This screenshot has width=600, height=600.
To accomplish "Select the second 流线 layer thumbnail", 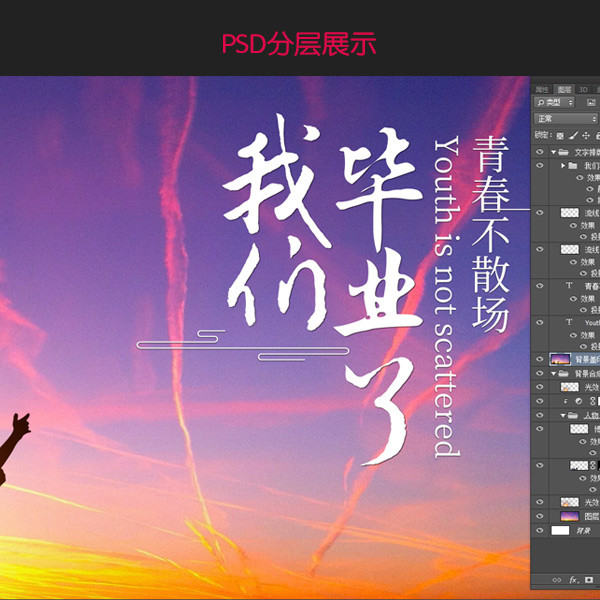I will click(x=569, y=249).
